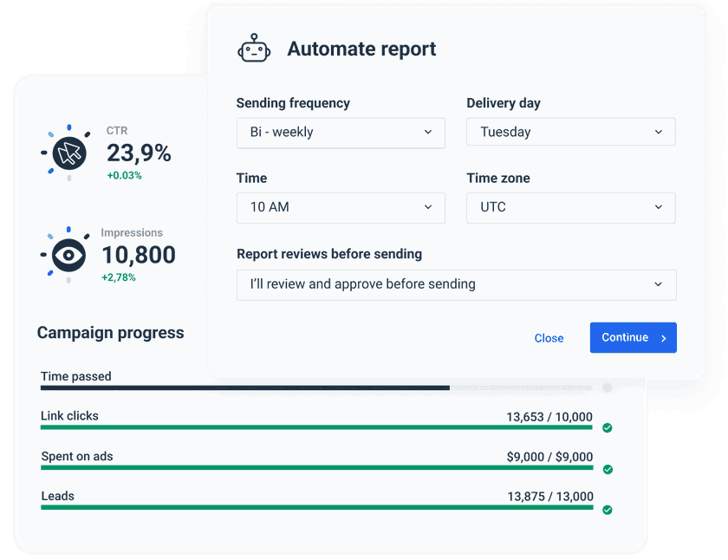Open the Sending frequency dropdown showing Bi-weekly

(x=341, y=133)
